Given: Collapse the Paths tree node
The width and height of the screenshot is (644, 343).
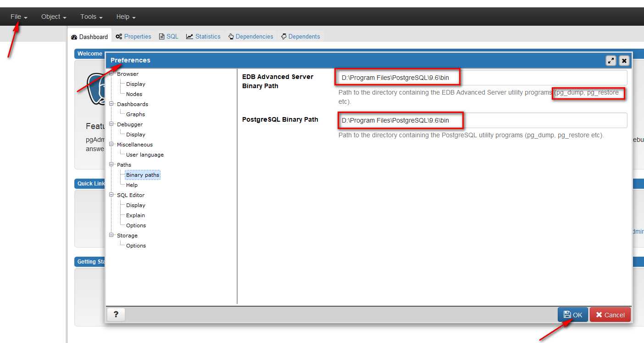Looking at the screenshot, I should (x=111, y=164).
